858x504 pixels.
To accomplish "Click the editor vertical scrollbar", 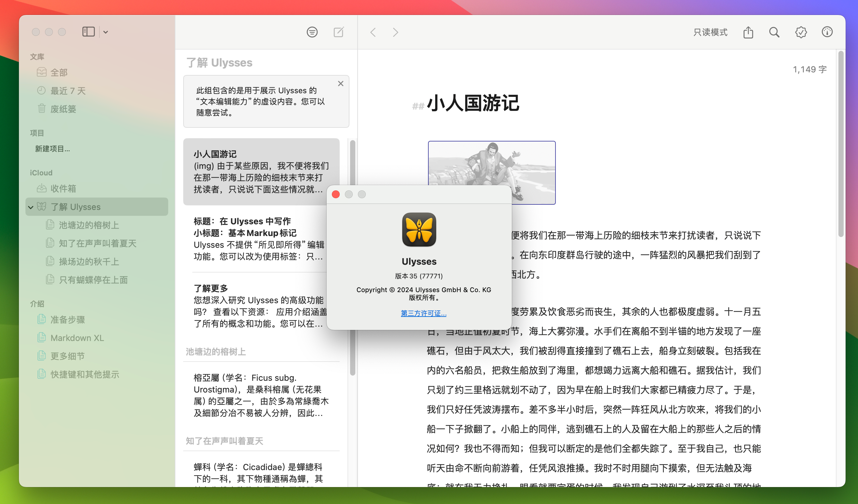I will (x=841, y=143).
